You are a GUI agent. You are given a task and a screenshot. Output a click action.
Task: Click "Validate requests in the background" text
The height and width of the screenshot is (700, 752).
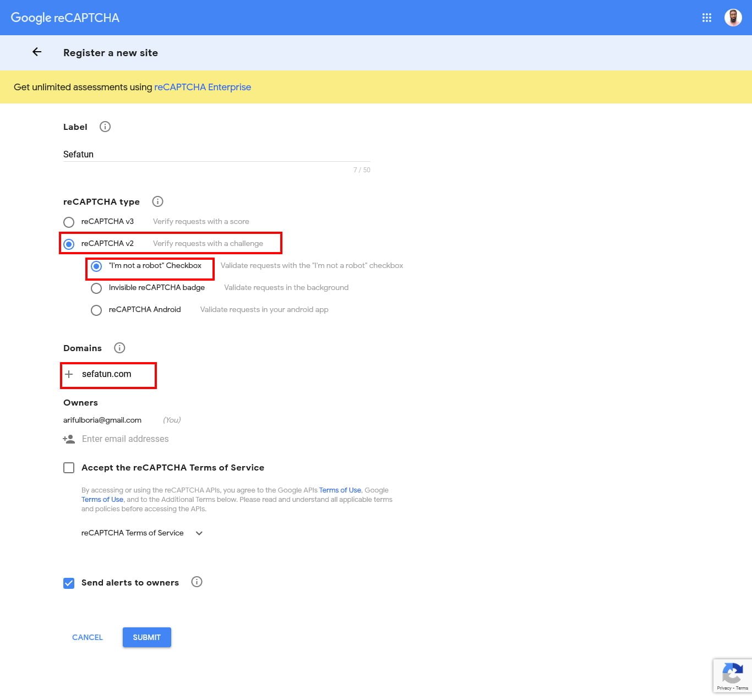pos(286,287)
